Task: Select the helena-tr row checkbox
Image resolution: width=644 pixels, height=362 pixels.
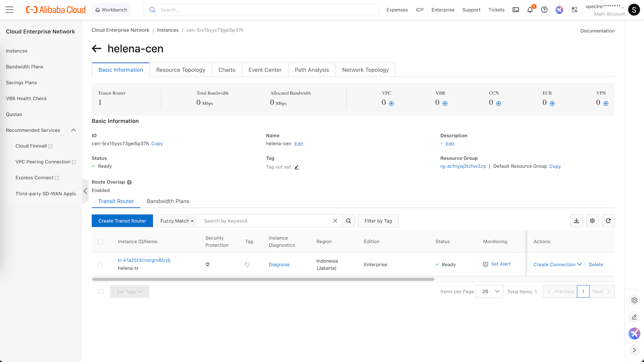Action: pos(100,265)
